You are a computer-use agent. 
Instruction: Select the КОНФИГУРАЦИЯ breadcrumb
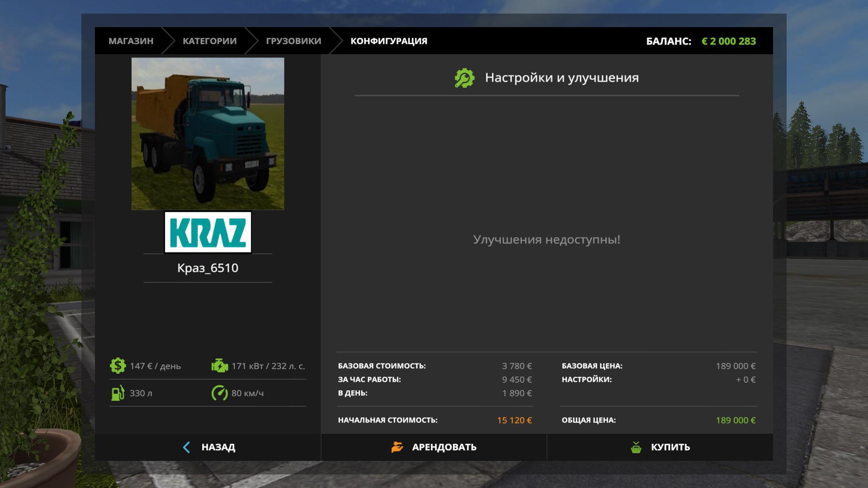tap(389, 41)
